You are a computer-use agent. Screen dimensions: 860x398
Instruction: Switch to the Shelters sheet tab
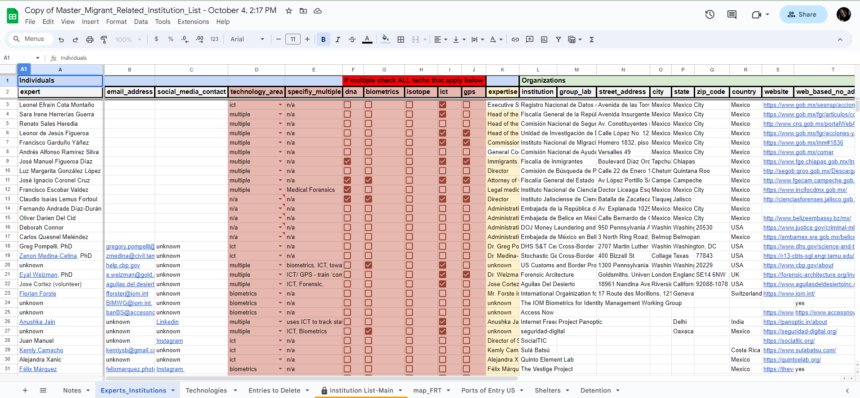547,390
